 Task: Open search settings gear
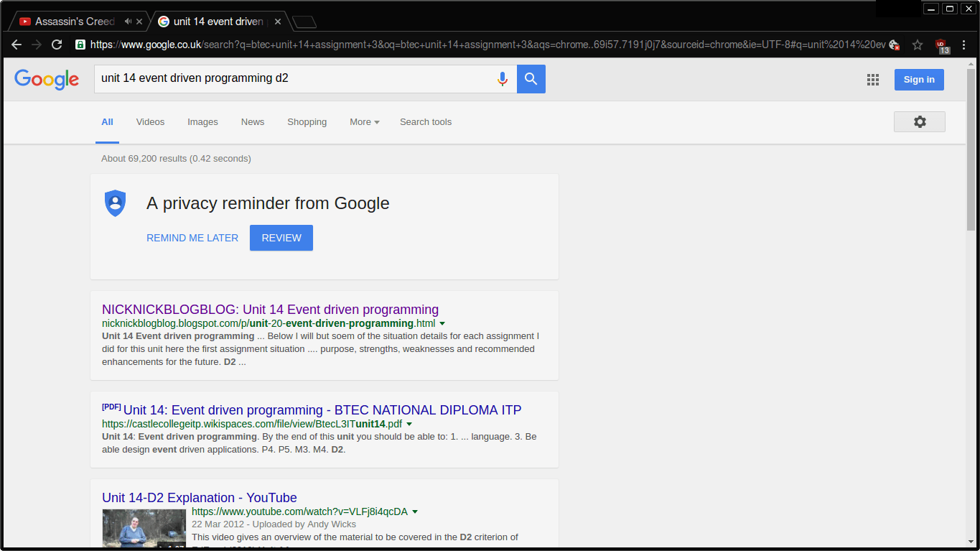[919, 122]
